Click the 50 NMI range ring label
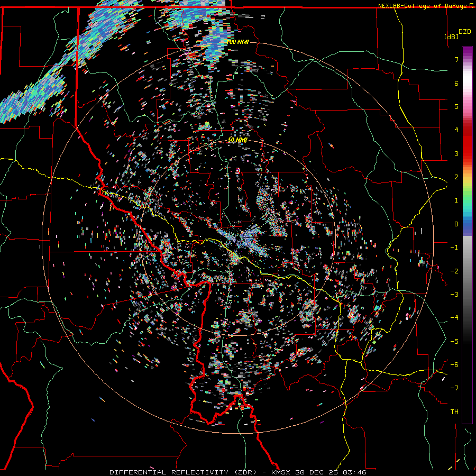This screenshot has width=476, height=476. pos(237,140)
